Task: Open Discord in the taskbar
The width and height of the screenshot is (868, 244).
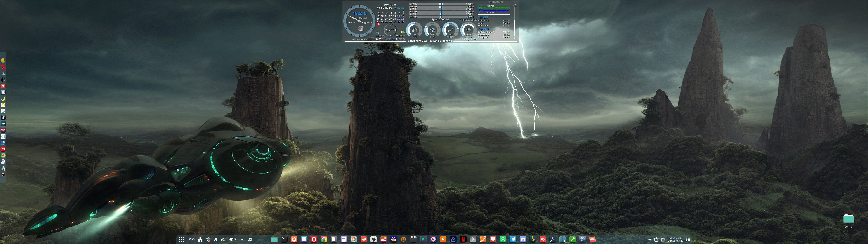Action: [x=523, y=239]
